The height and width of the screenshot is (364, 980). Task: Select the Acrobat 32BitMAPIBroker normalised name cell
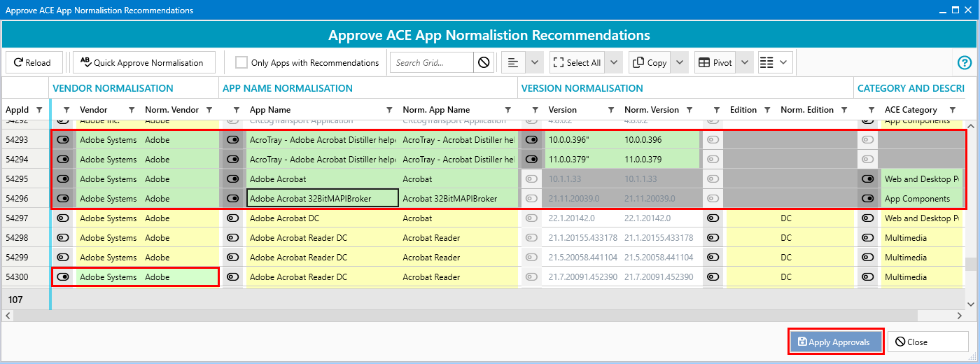coord(458,199)
